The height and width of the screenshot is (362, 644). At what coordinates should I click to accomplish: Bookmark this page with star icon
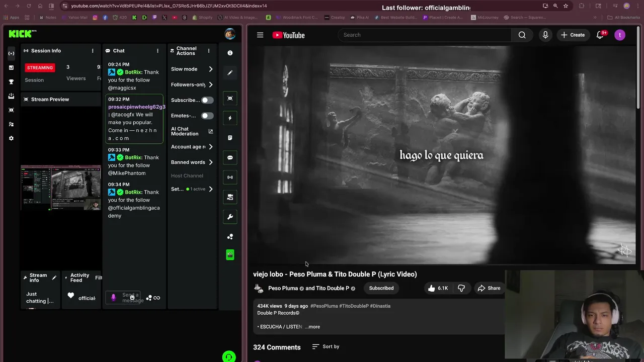[x=566, y=6]
